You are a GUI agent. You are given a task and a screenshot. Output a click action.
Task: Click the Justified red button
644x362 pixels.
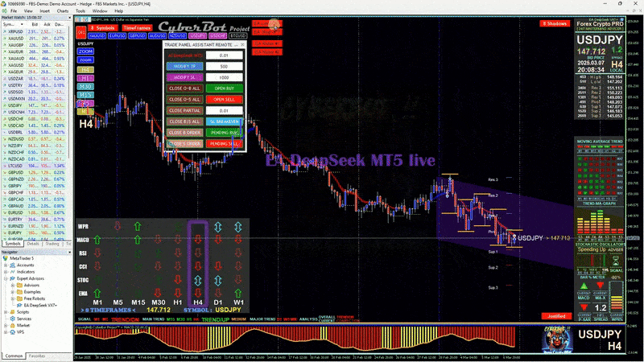click(x=556, y=316)
